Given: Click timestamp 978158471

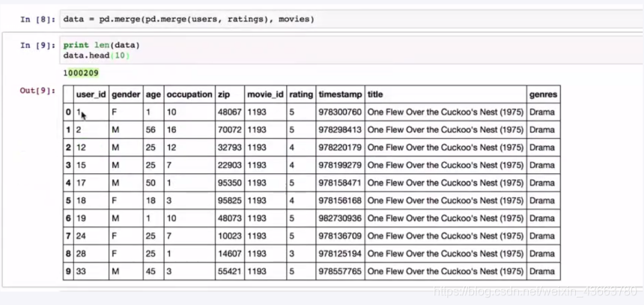Looking at the screenshot, I should click(x=340, y=183).
